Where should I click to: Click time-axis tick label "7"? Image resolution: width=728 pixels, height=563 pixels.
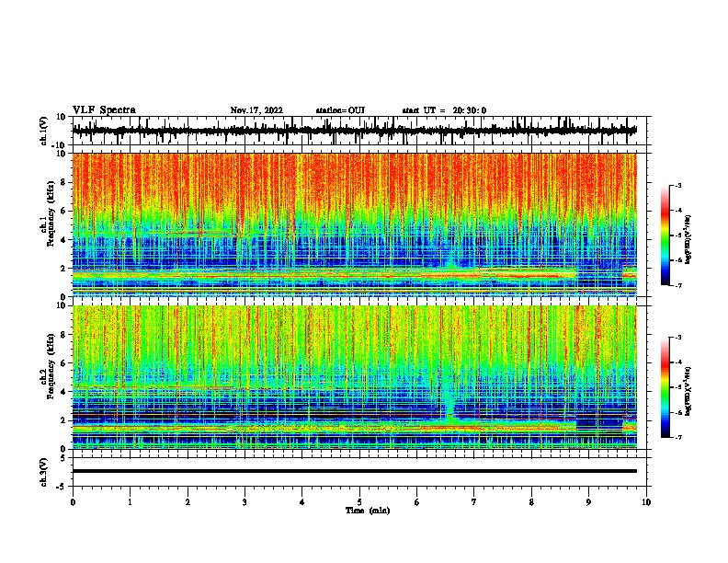[x=474, y=502]
